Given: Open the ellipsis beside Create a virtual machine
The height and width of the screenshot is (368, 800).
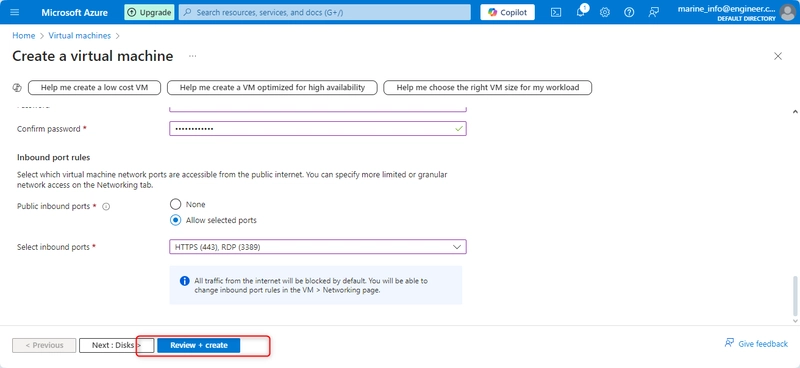Looking at the screenshot, I should 192,56.
